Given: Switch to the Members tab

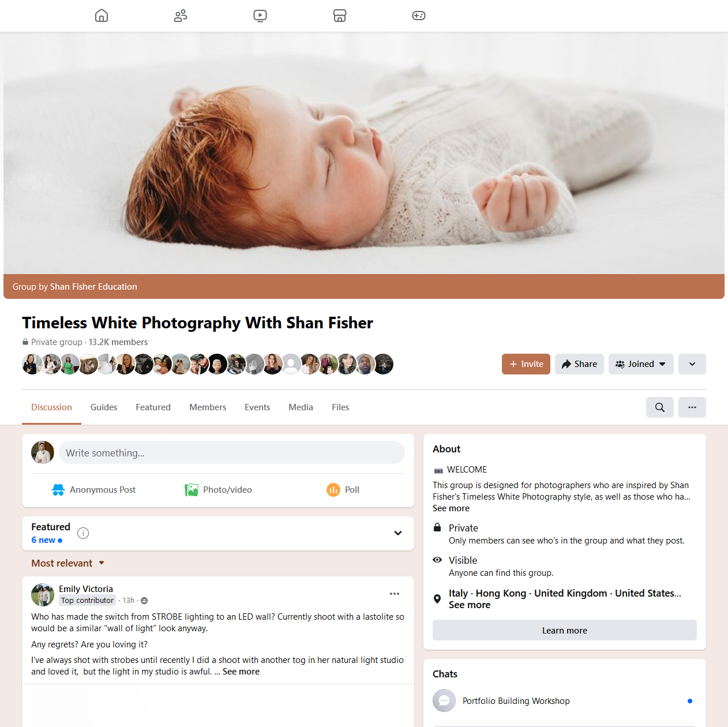Looking at the screenshot, I should 208,407.
